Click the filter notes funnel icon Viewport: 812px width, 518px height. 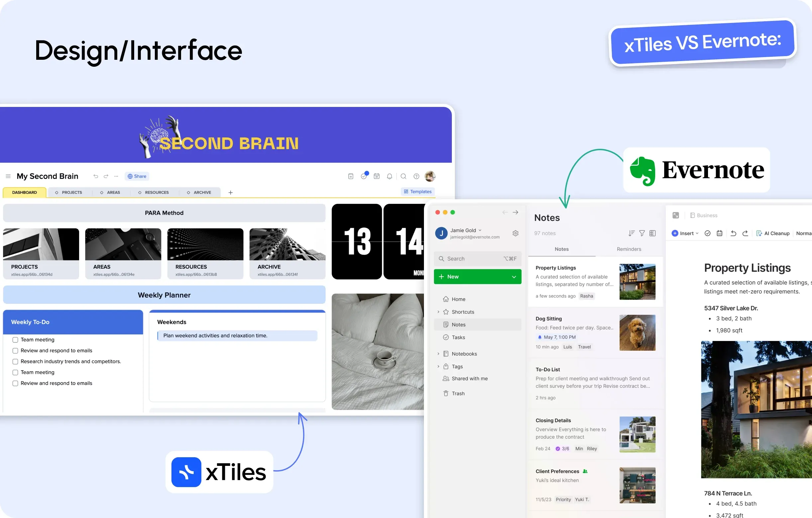[642, 233]
